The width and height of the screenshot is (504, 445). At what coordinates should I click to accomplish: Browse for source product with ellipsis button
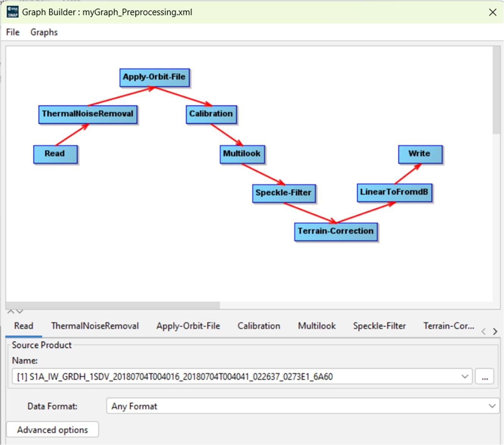(485, 376)
